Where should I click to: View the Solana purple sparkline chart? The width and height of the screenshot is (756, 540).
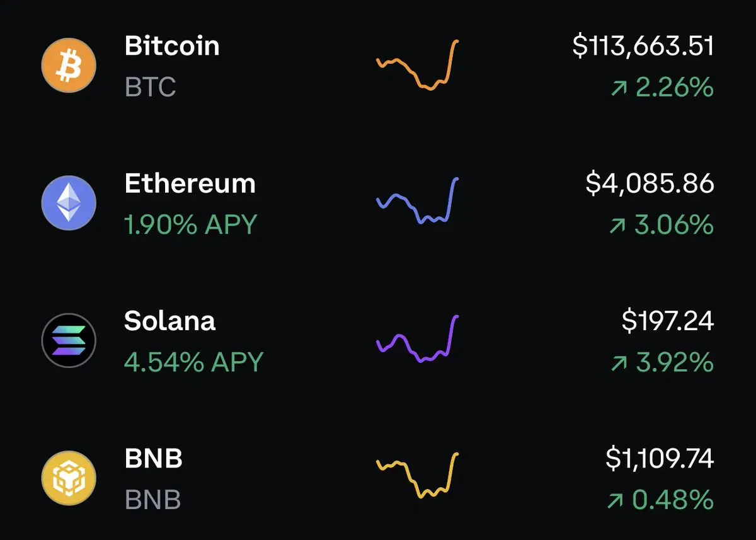pos(417,338)
